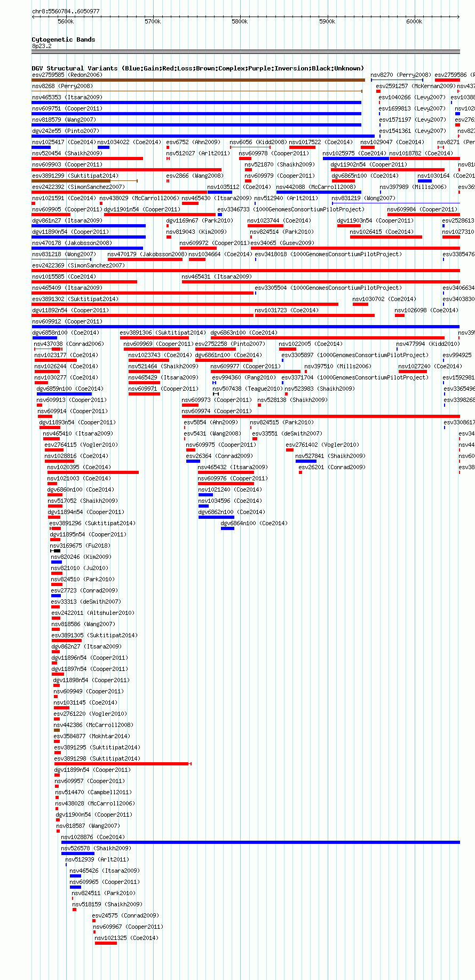Click the Cytogenetic Bands track title
This screenshot has width=475, height=980.
[64, 39]
